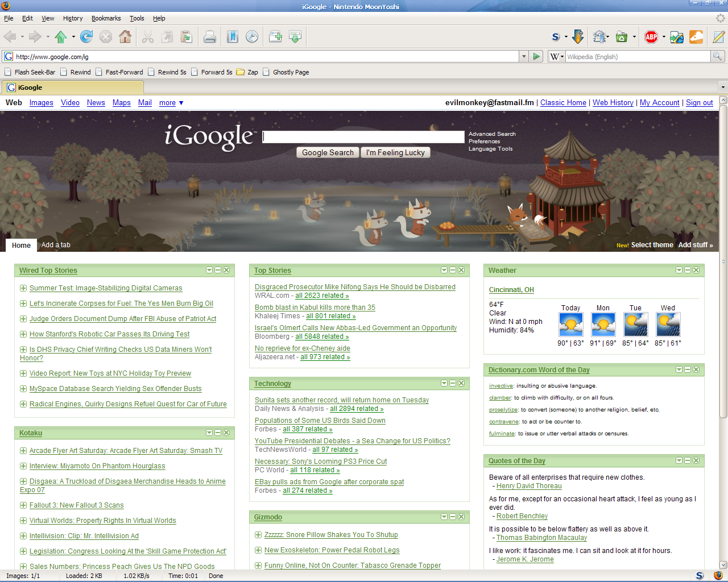Click the green Go arrow button
The image size is (728, 582).
point(536,56)
